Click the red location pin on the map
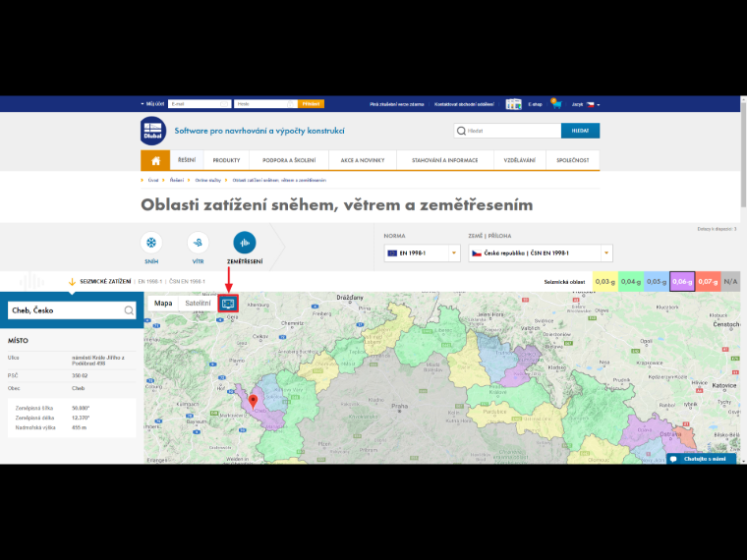The image size is (747, 560). 254,402
